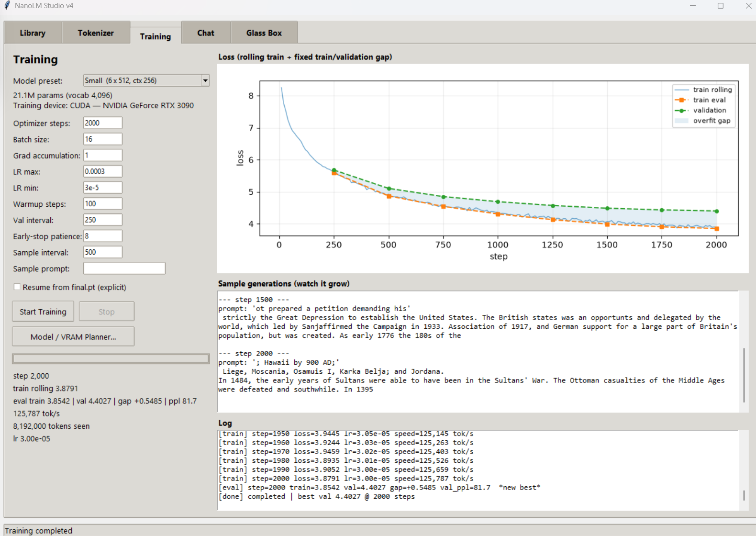Focus the Early-stop patience field
756x536 pixels.
tap(103, 236)
